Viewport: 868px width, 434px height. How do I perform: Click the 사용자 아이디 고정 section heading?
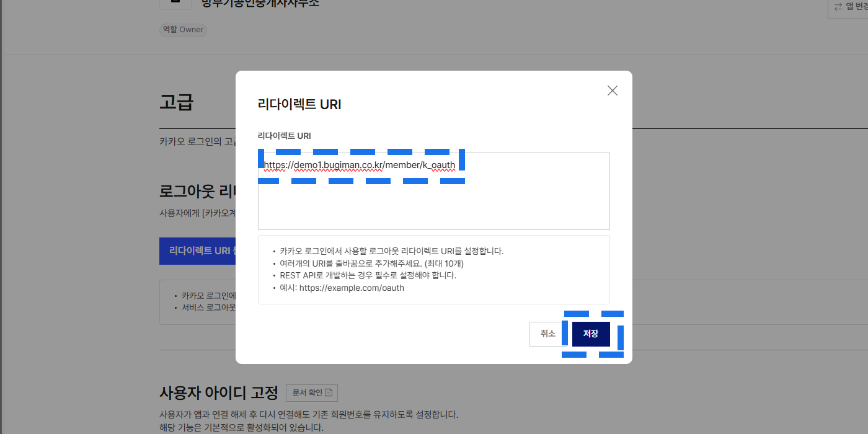(x=219, y=392)
